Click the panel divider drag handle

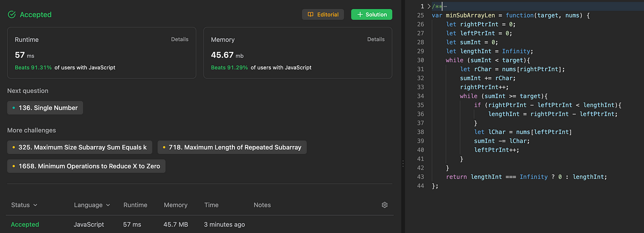click(403, 163)
